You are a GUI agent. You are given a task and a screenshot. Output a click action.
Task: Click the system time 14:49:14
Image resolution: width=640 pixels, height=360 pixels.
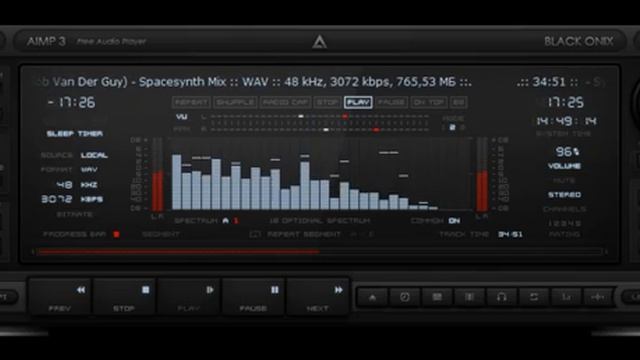tap(567, 121)
